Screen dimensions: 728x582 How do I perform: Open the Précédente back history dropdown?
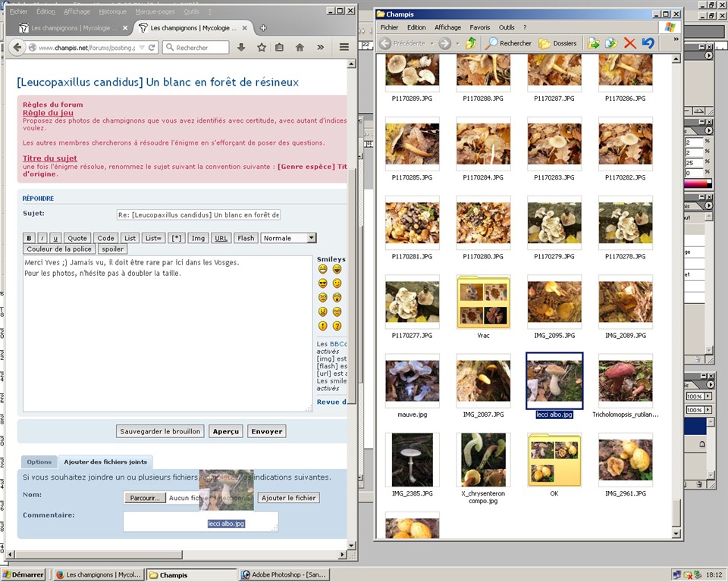coord(432,43)
